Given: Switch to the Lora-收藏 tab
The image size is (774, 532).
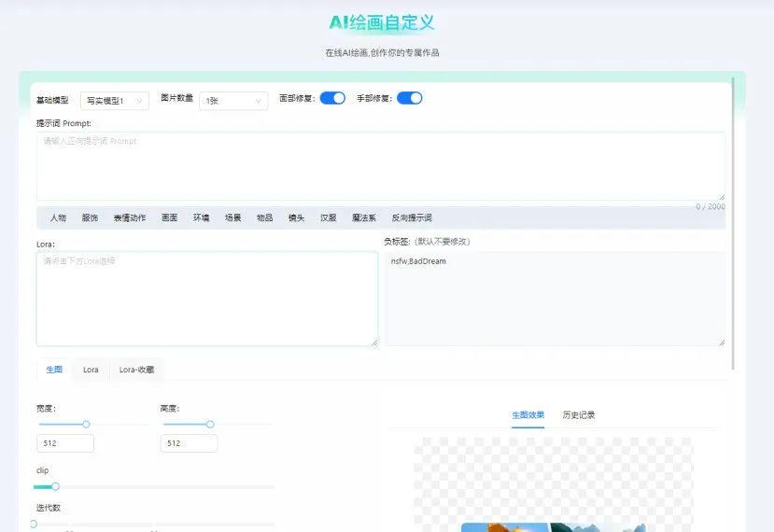Looking at the screenshot, I should 136,370.
